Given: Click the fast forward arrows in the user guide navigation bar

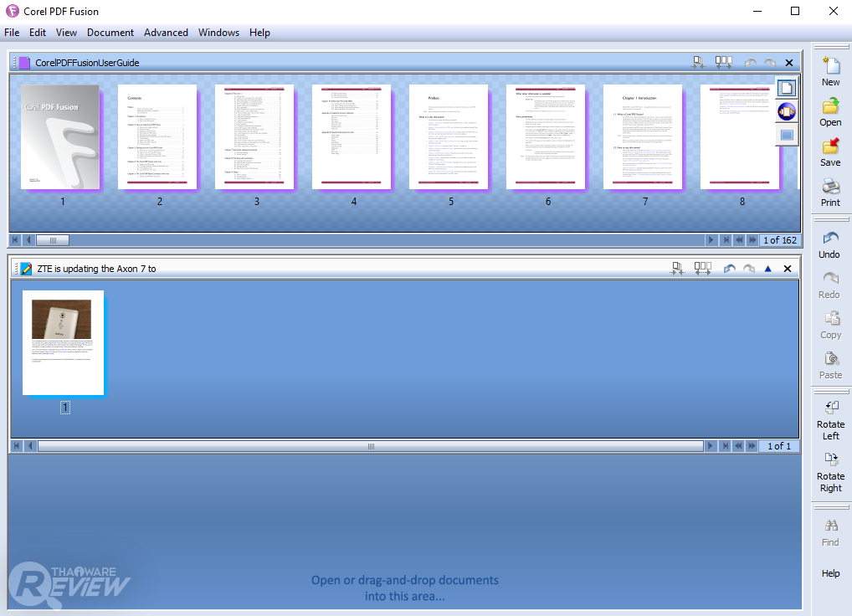Looking at the screenshot, I should 752,239.
